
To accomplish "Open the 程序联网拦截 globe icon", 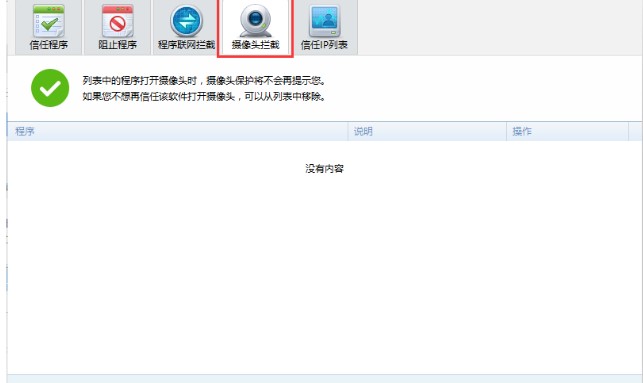I will tap(187, 21).
